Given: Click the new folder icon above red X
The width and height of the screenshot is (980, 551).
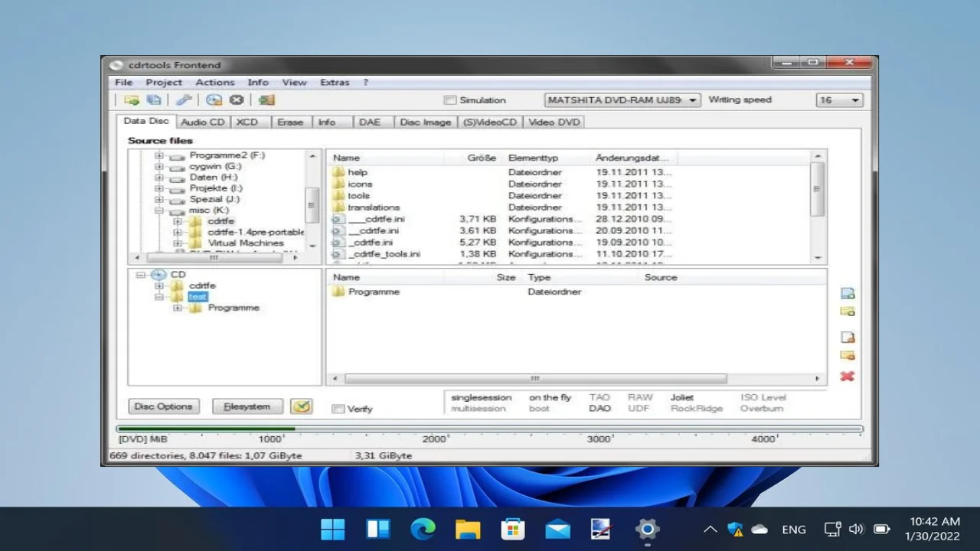Looking at the screenshot, I should (x=848, y=355).
